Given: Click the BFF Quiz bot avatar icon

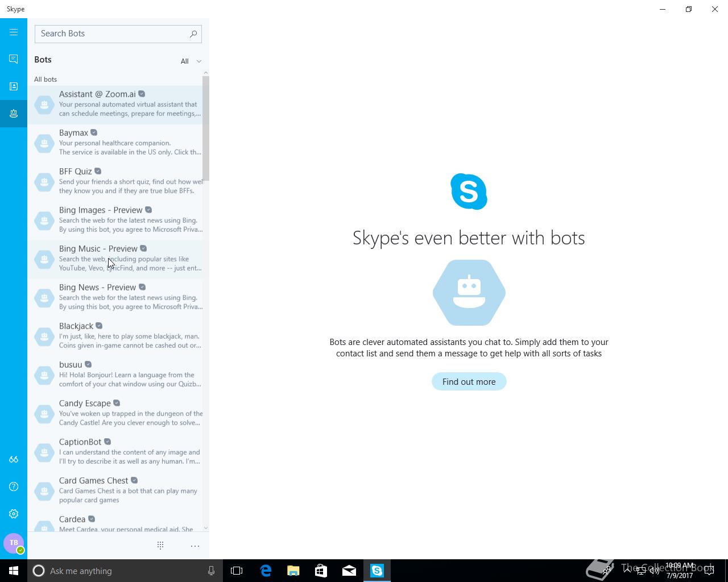Looking at the screenshot, I should point(44,182).
